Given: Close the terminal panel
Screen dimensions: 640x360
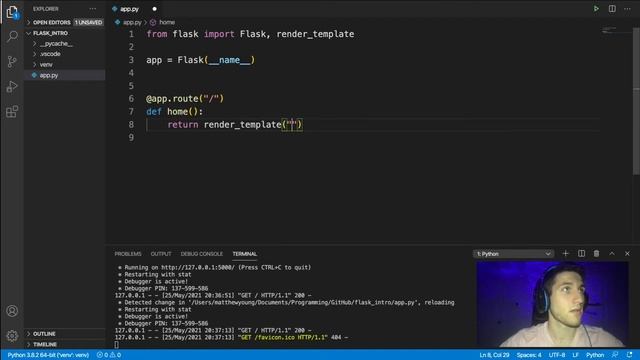Looking at the screenshot, I should 627,253.
